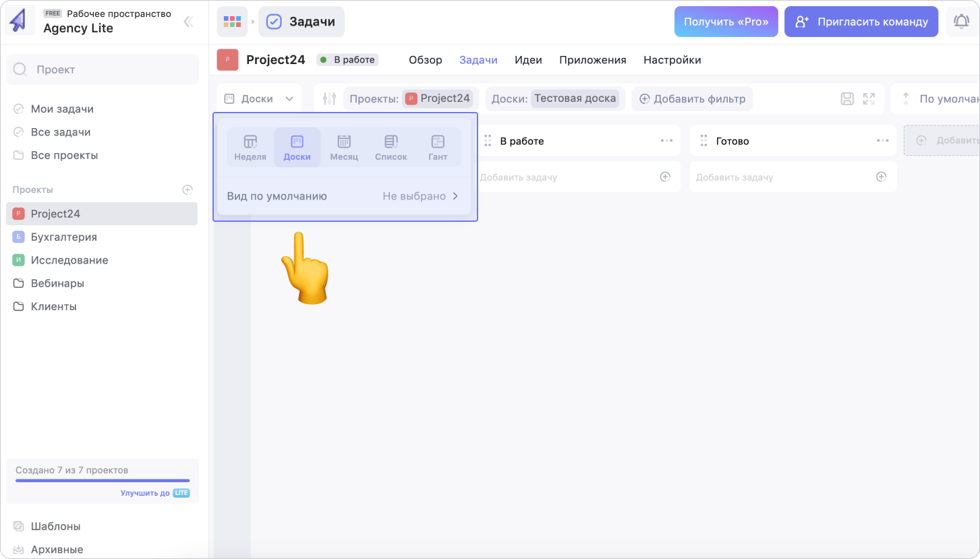Click the fullscreen expand icon in filter bar
The height and width of the screenshot is (559, 980).
869,99
